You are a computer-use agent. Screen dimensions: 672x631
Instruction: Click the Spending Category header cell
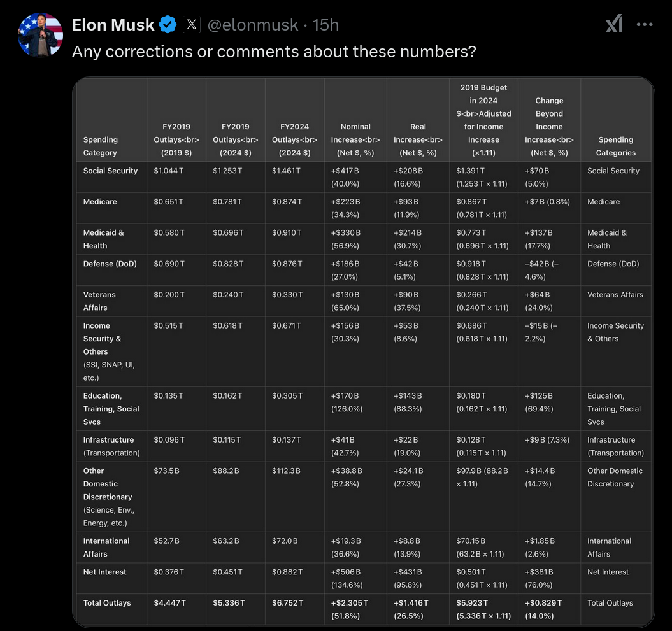point(112,146)
